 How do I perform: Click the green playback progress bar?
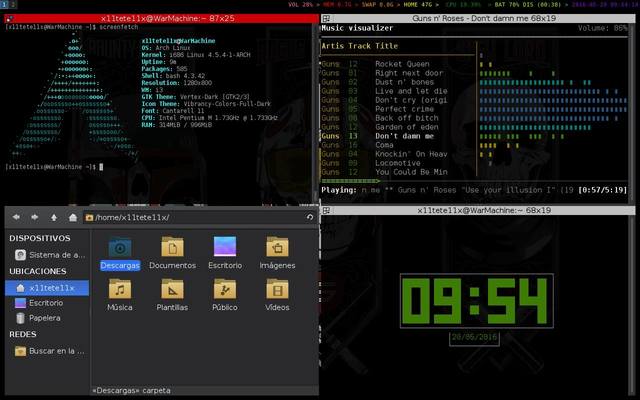pyautogui.click(x=351, y=181)
